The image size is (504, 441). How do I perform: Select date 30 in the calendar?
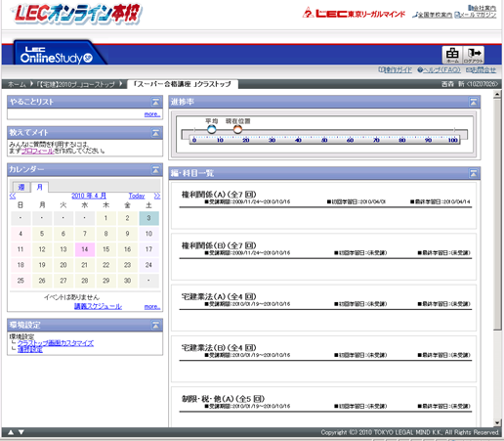point(127,281)
